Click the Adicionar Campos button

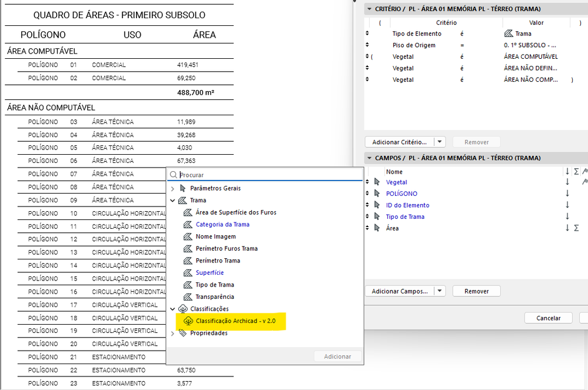point(400,291)
